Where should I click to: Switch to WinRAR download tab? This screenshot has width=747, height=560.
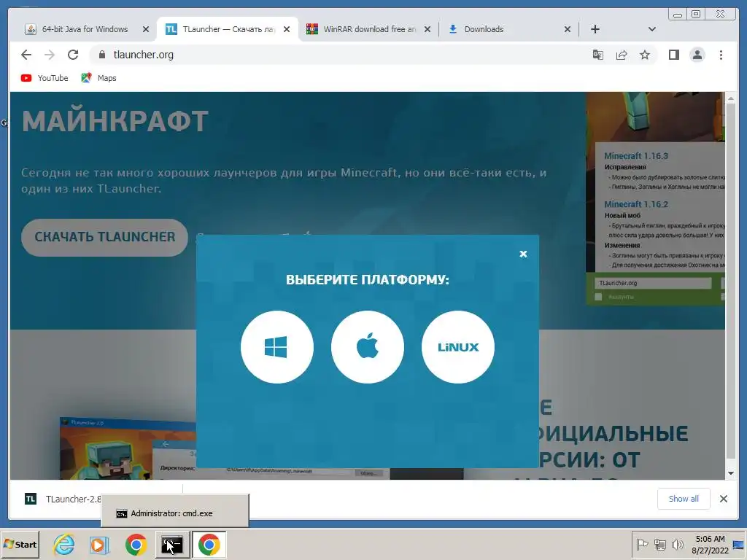point(369,29)
